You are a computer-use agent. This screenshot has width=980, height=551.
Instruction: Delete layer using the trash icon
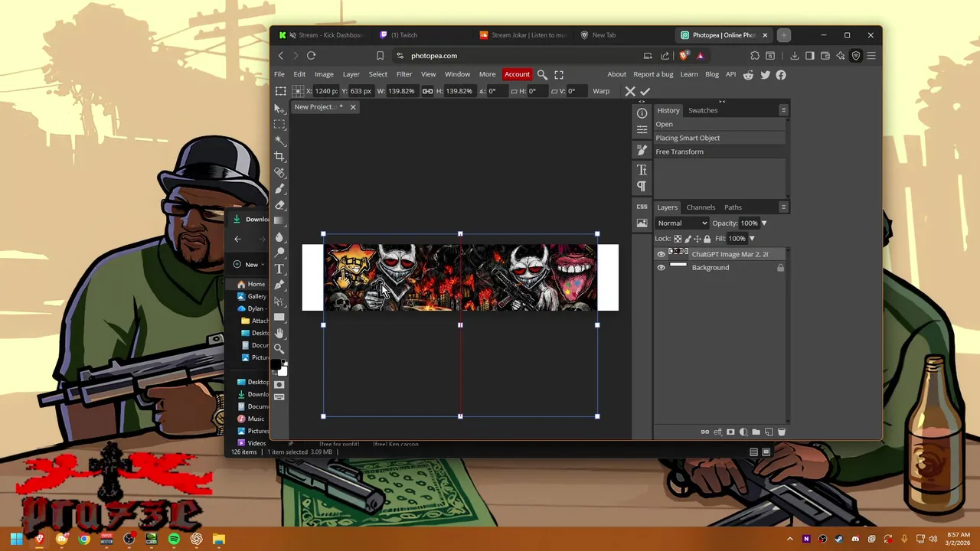click(782, 432)
